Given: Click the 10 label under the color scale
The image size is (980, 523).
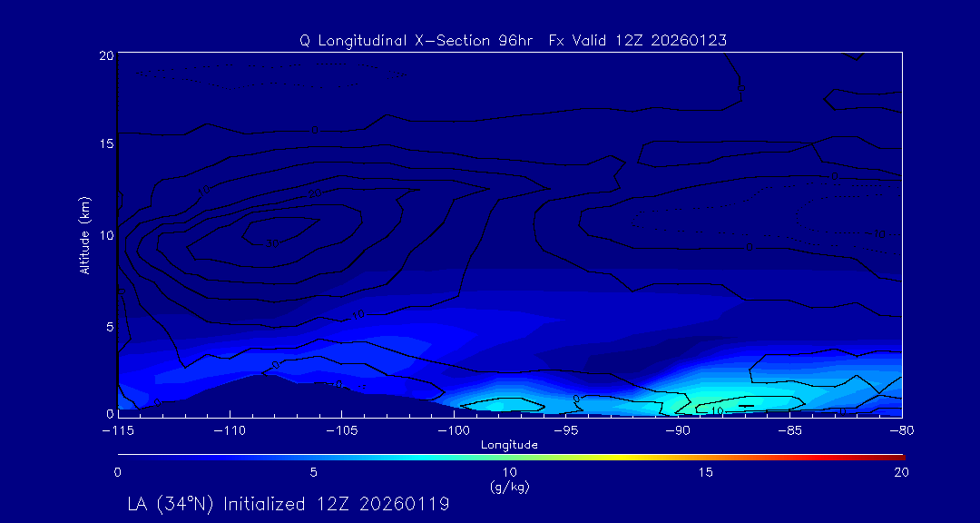Looking at the screenshot, I should pyautogui.click(x=509, y=473).
